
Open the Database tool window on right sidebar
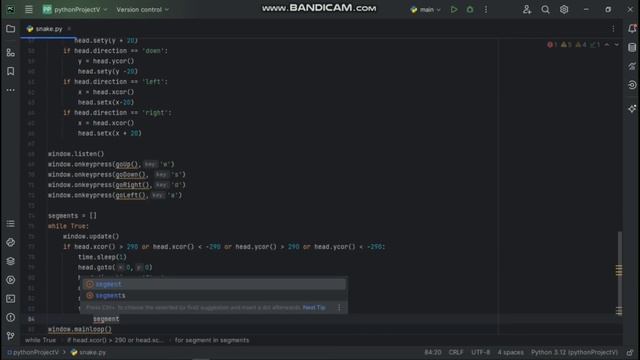coord(632,47)
